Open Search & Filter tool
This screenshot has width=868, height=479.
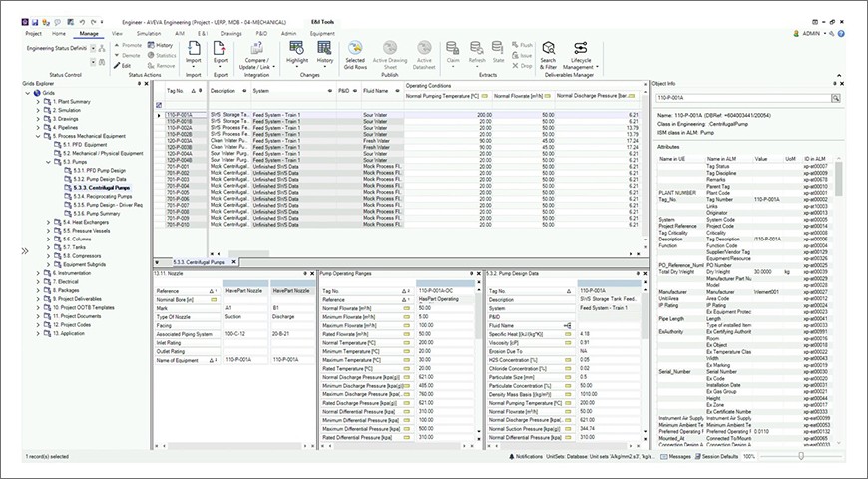pyautogui.click(x=548, y=50)
